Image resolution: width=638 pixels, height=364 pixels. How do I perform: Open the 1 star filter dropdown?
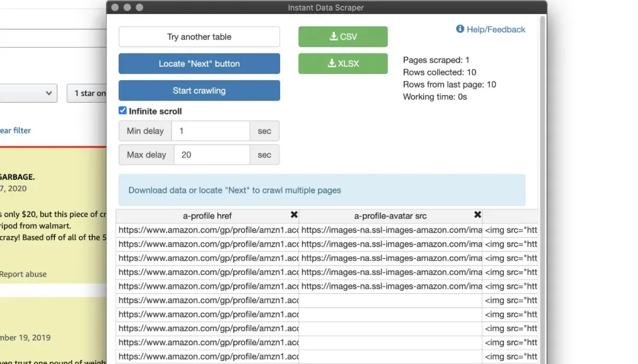(x=87, y=93)
